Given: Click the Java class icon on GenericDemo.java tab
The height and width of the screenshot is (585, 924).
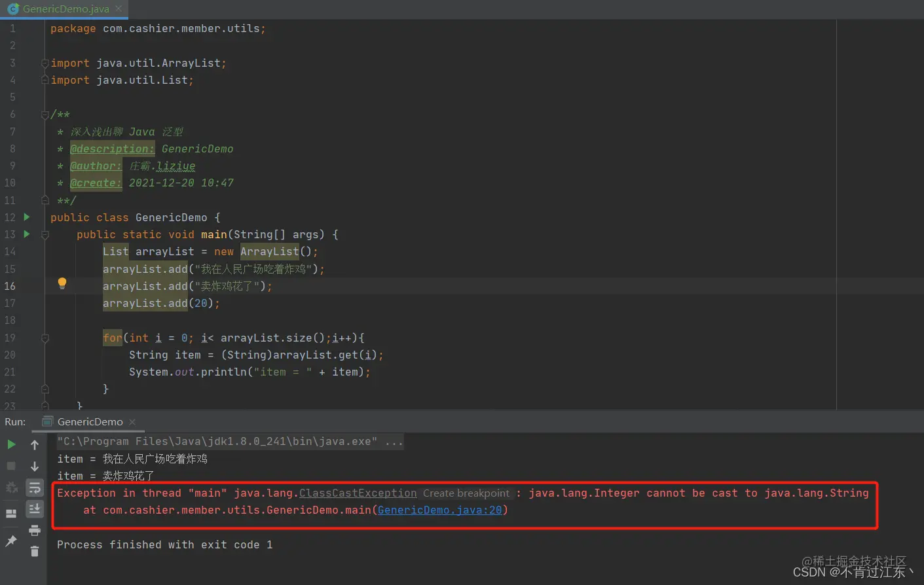Looking at the screenshot, I should point(13,9).
